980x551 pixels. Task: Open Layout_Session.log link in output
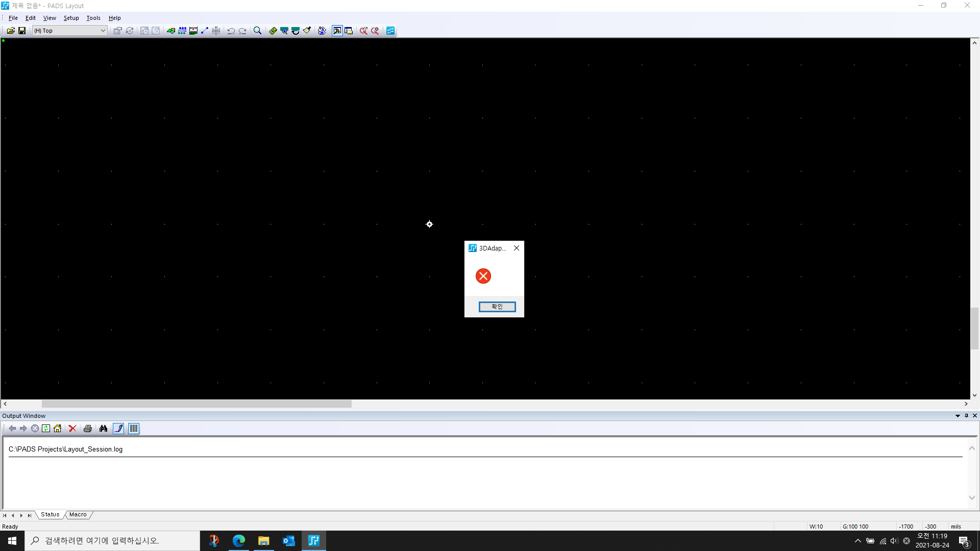coord(65,449)
